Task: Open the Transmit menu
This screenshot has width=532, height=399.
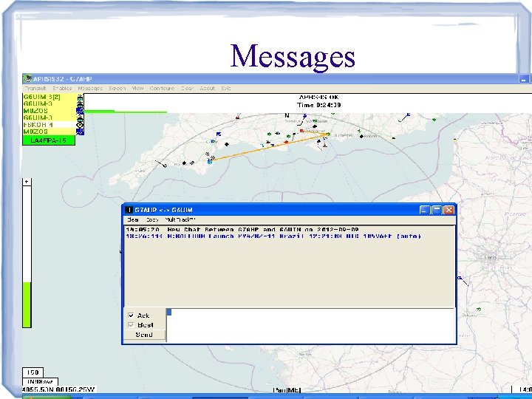Action: pyautogui.click(x=35, y=88)
